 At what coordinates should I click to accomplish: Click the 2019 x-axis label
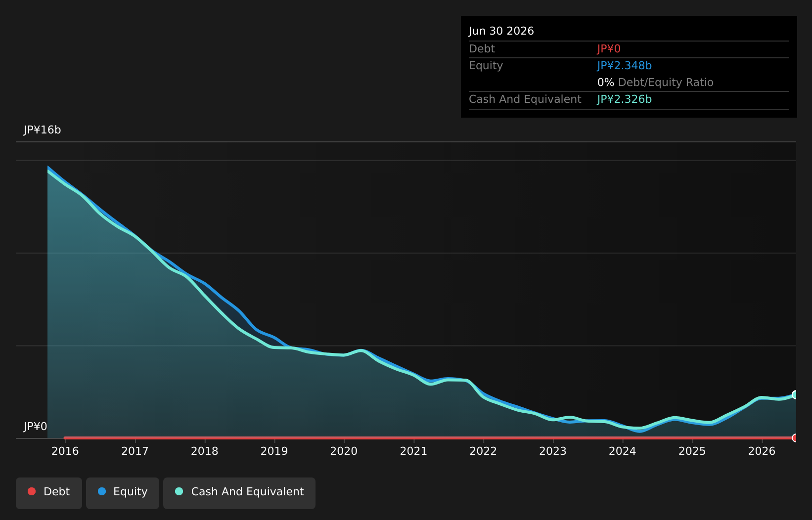pos(274,451)
